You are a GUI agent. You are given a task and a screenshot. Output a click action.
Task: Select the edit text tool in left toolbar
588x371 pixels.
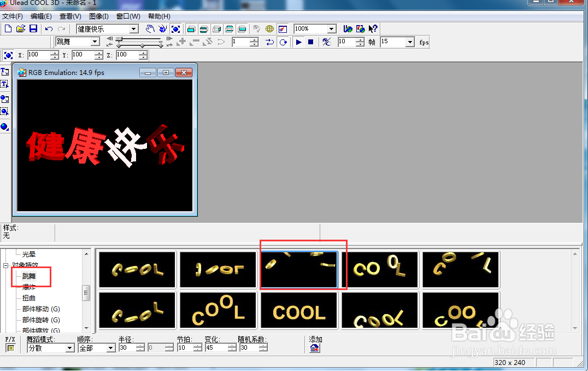(5, 84)
